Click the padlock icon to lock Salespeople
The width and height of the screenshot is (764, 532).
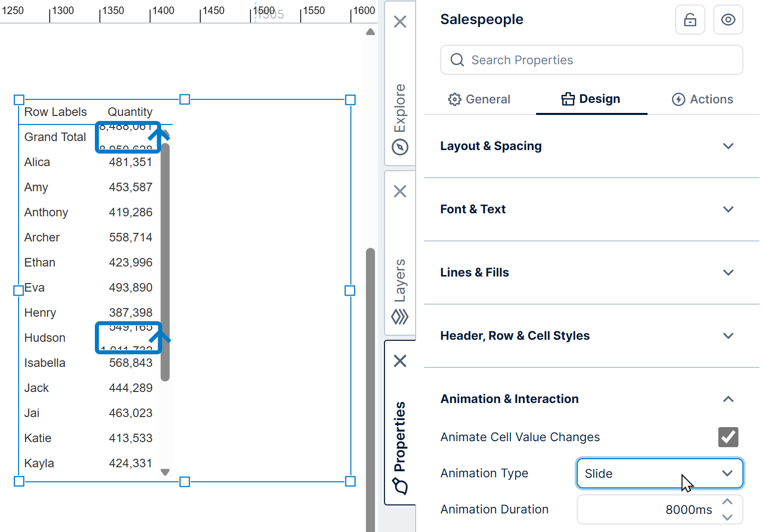pos(690,20)
